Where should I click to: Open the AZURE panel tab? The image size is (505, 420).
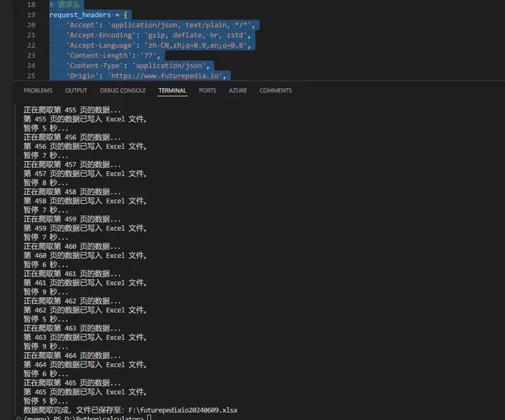(x=238, y=90)
